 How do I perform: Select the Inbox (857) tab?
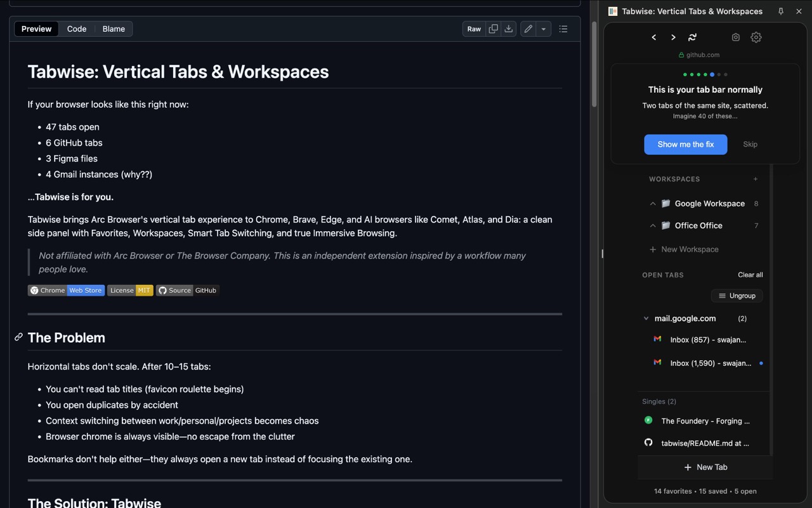coord(707,340)
